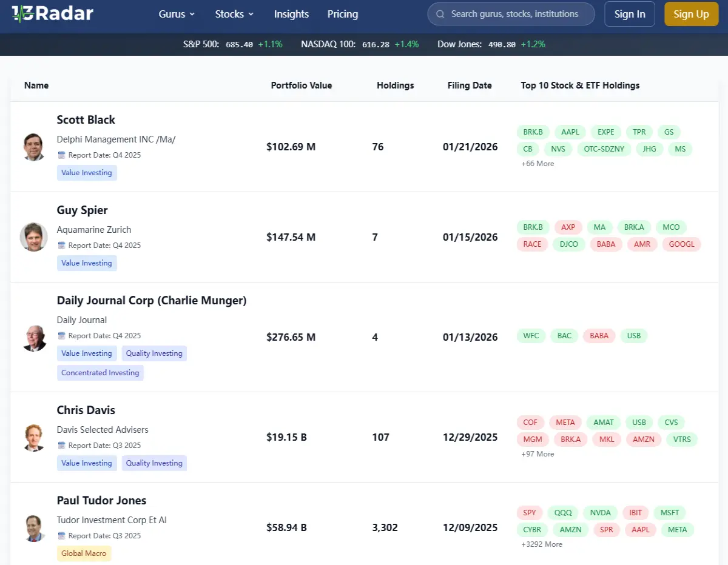This screenshot has width=728, height=565.
Task: Click the IBIT ticker chip
Action: pyautogui.click(x=636, y=513)
